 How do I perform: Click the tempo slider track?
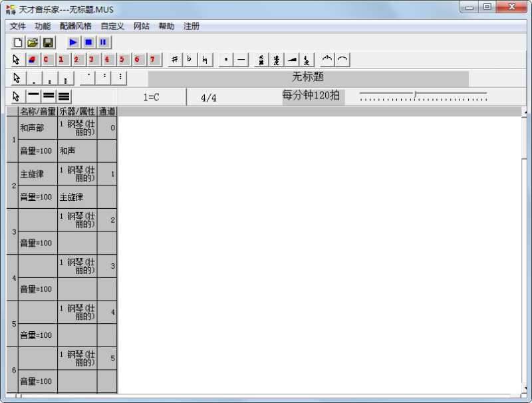click(424, 96)
